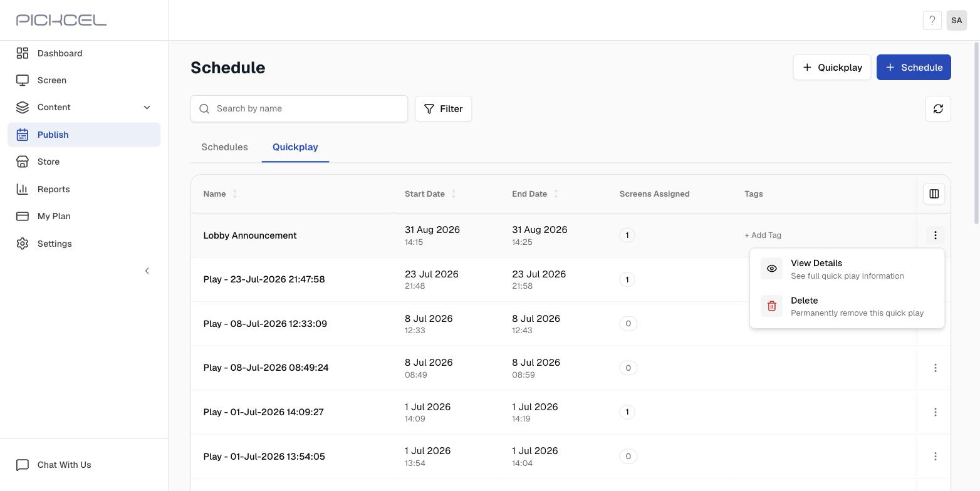Open the Filter button
The image size is (980, 491).
(443, 109)
